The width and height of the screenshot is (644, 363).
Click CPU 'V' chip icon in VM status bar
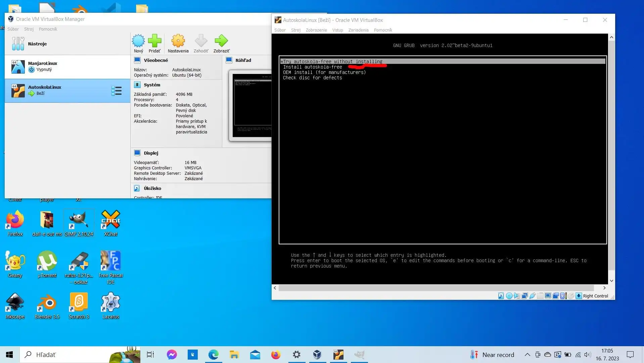tap(563, 296)
